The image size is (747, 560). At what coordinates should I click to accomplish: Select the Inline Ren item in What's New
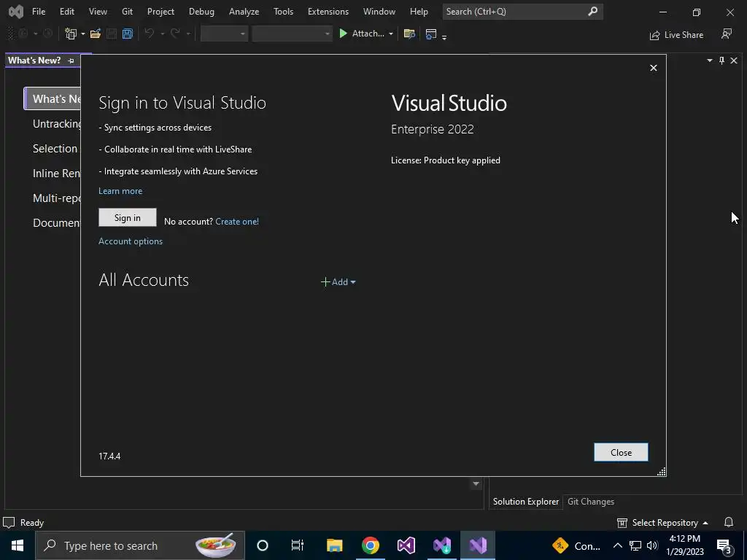[x=56, y=174]
